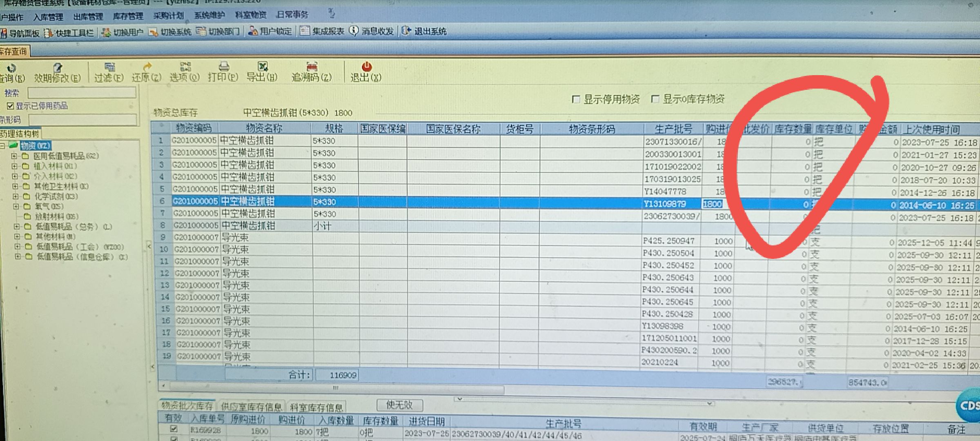Open 追溯码 traceability code tool
The width and height of the screenshot is (980, 441).
coord(312,67)
